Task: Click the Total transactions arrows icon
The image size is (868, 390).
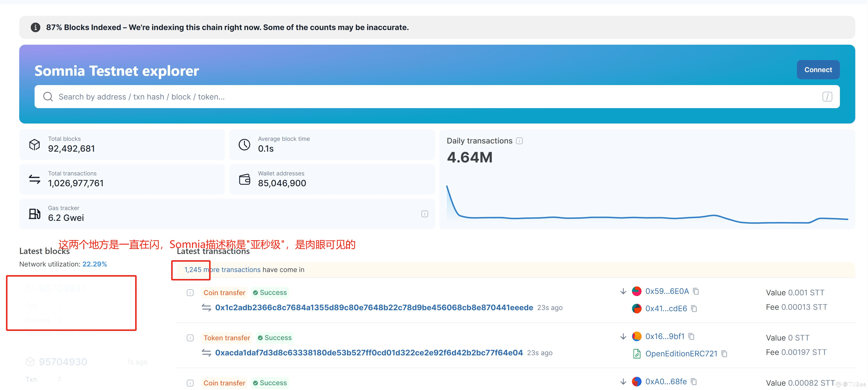Action: [x=35, y=179]
